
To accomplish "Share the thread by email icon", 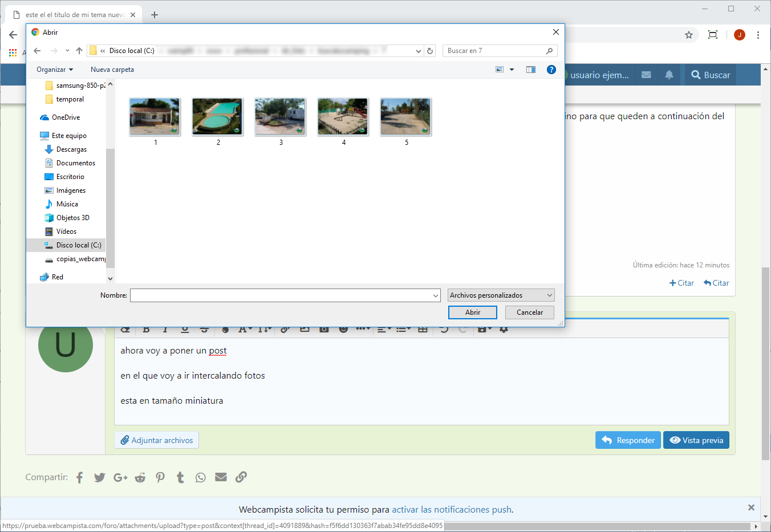I will [x=221, y=477].
